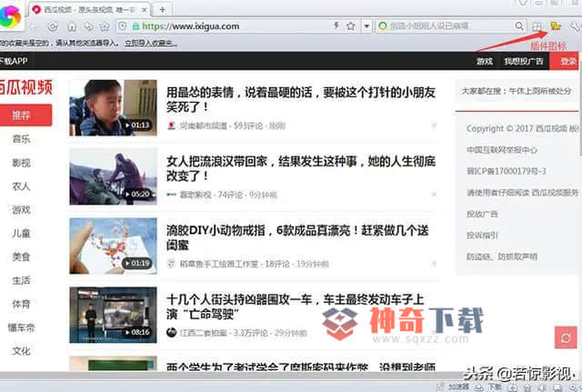The width and height of the screenshot is (582, 392).
Task: Click the search engine logo icon
Action: pos(382,26)
